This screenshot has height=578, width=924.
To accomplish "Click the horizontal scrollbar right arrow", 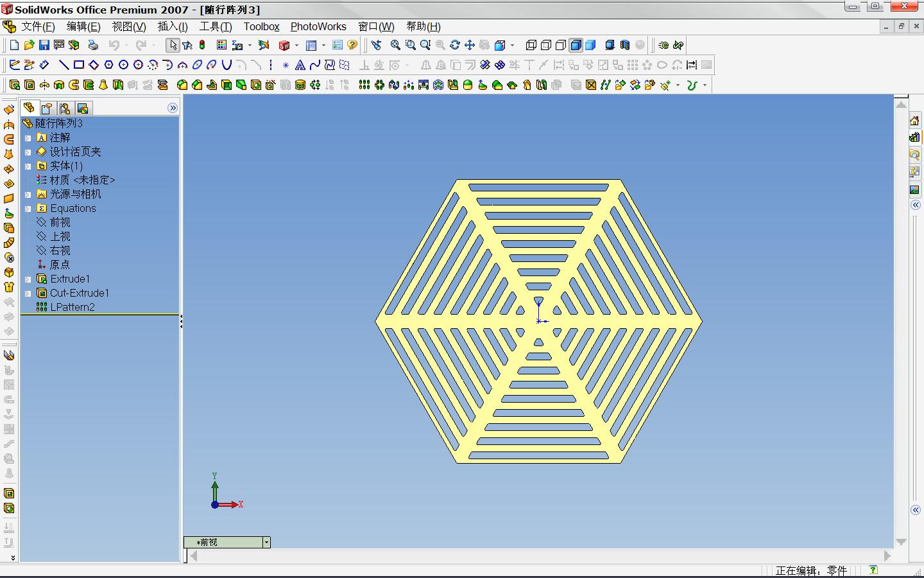I will [x=887, y=556].
